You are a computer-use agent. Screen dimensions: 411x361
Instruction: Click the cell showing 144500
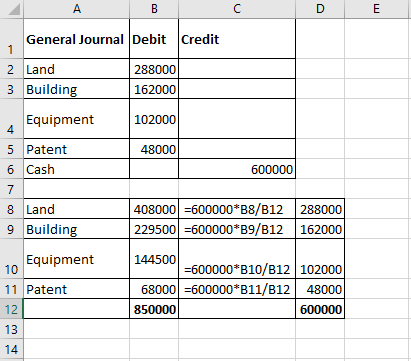coord(154,259)
